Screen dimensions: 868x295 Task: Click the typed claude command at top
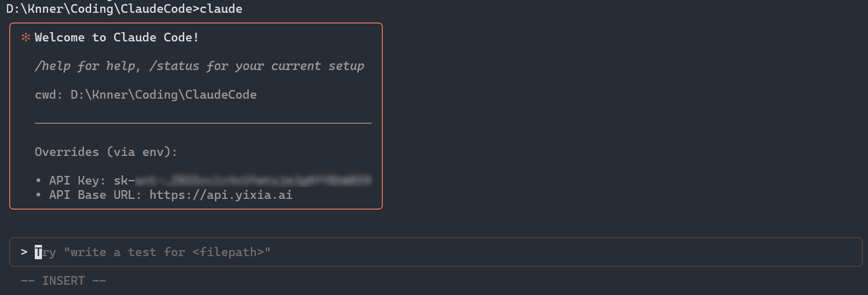(221, 9)
